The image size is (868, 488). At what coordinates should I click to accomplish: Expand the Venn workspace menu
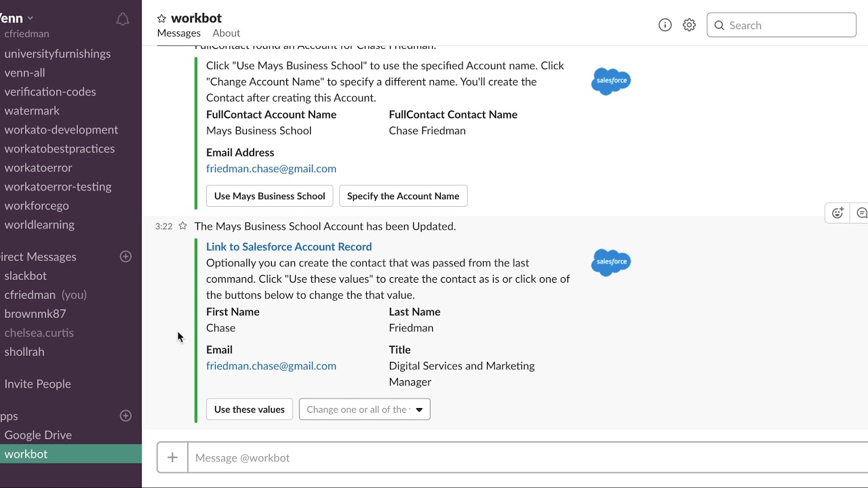point(16,18)
